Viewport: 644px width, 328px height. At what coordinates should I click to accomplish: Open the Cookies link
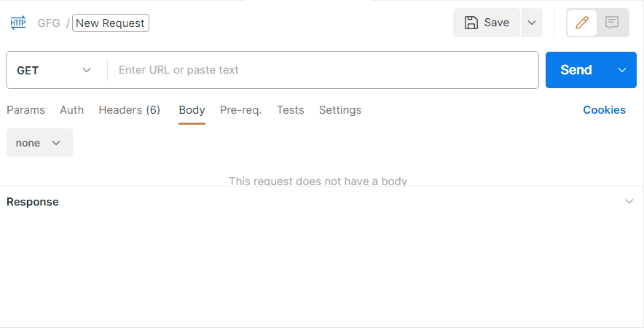click(604, 110)
